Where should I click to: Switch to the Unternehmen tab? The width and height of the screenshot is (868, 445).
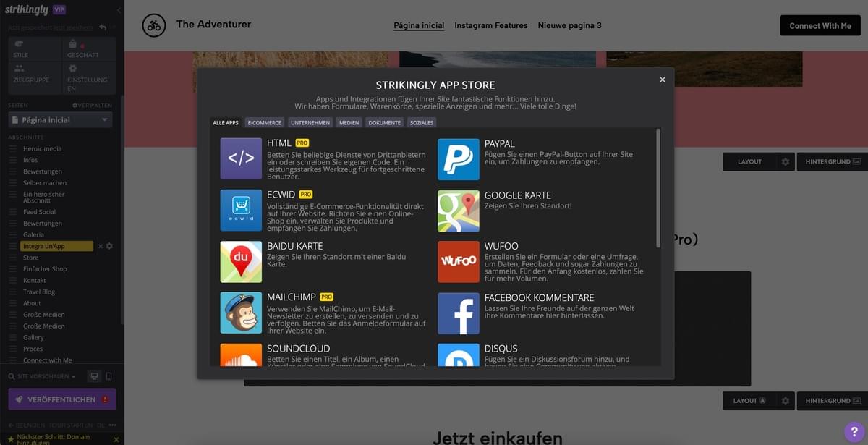click(x=310, y=122)
